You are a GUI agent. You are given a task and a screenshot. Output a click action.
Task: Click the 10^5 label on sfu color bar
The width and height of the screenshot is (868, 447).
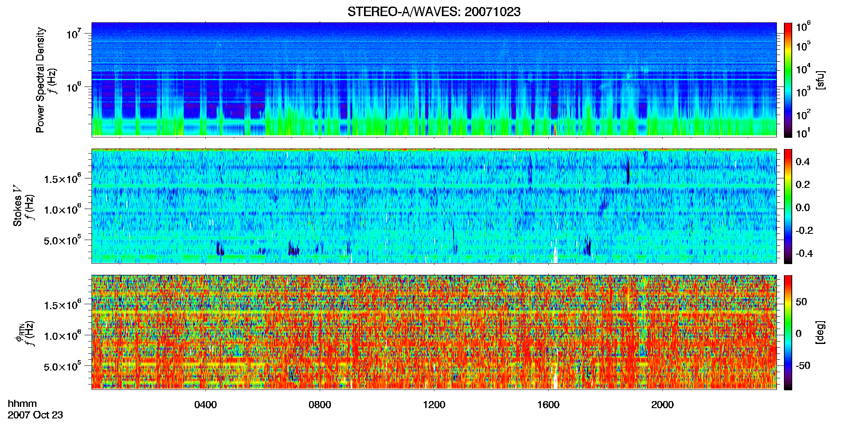tap(803, 46)
